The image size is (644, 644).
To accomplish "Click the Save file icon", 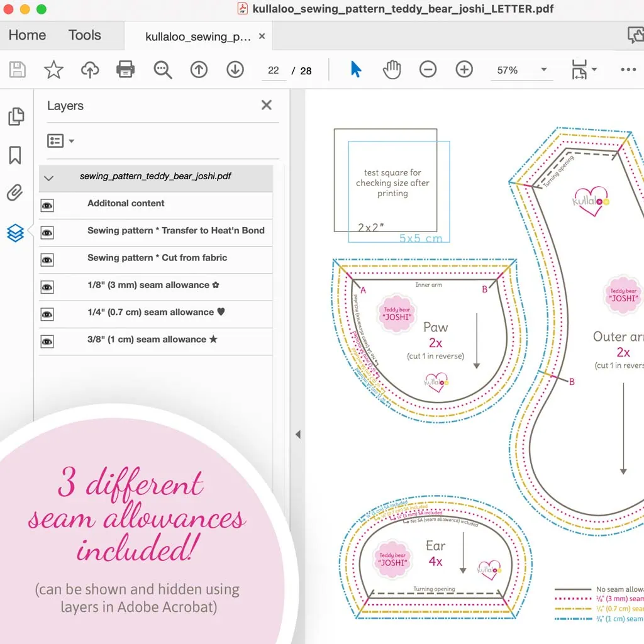I will tap(17, 70).
